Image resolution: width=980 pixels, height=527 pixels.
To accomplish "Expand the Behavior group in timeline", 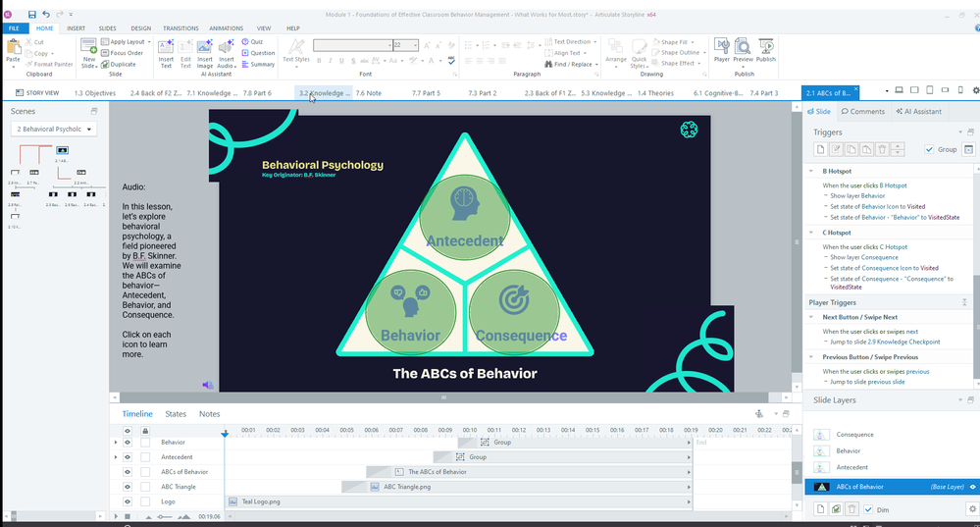I will tap(116, 442).
